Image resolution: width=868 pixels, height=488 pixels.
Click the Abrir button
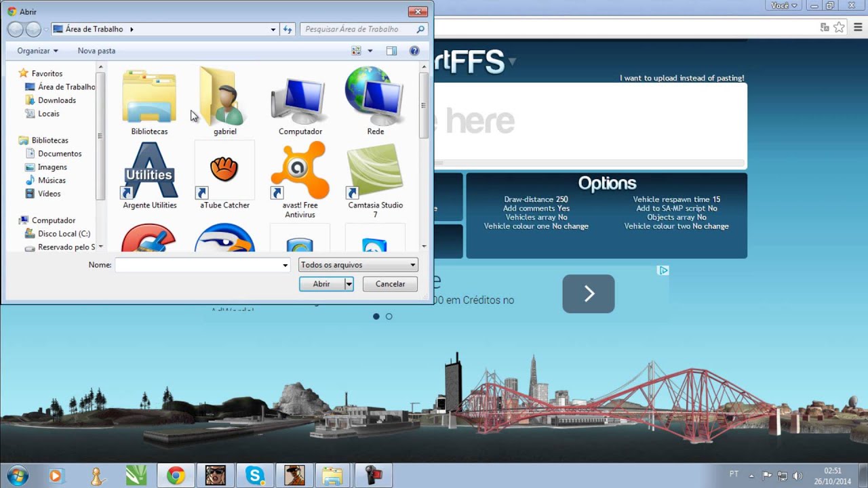(321, 284)
